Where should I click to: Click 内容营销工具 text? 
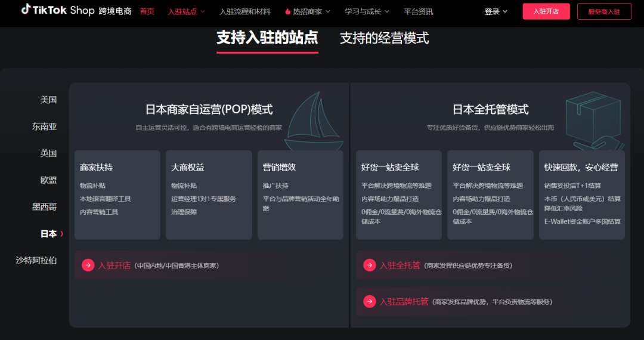(99, 212)
